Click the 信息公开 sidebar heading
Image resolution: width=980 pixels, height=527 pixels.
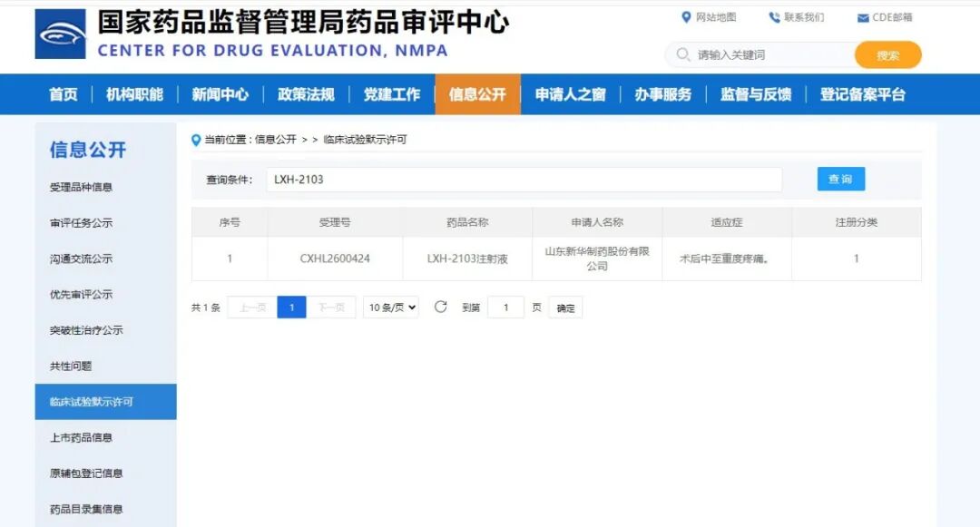tap(88, 150)
